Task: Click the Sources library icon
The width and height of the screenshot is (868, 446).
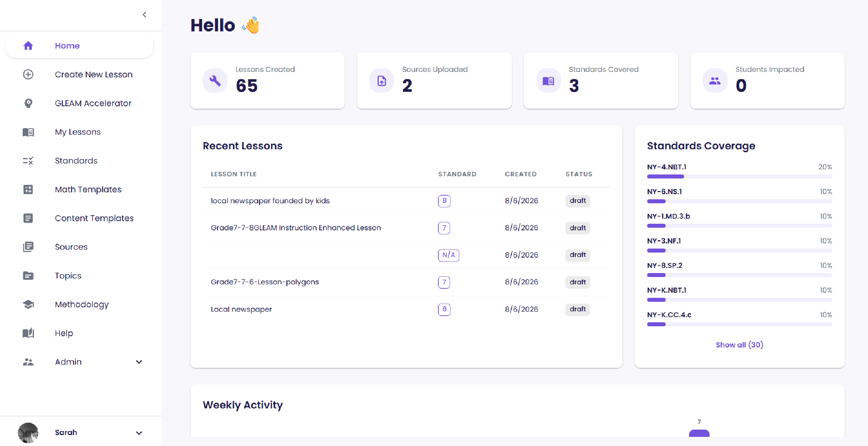Action: [x=28, y=247]
